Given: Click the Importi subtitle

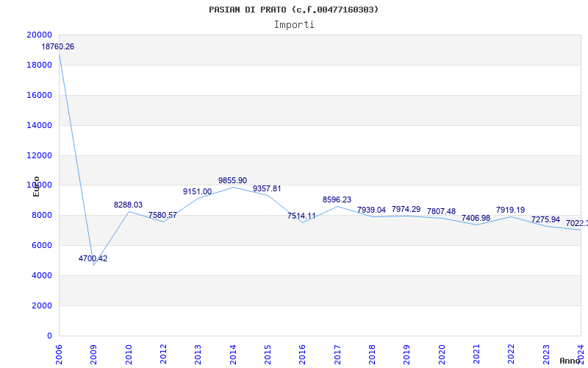Looking at the screenshot, I should tap(294, 24).
